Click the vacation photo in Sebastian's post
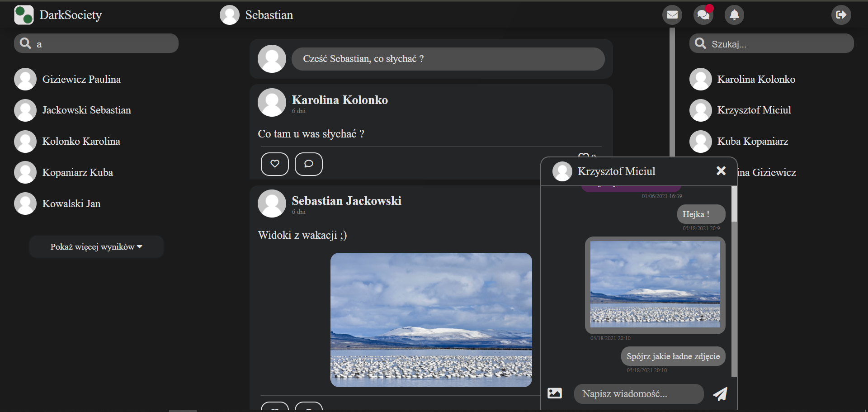The width and height of the screenshot is (868, 412). (x=431, y=320)
